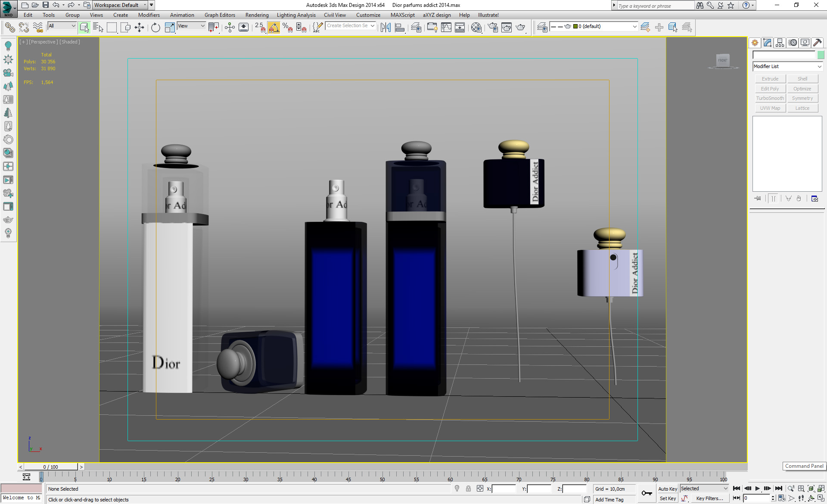Toggle the Angle Snap button
Screen dimensions: 827x504
[x=274, y=28]
